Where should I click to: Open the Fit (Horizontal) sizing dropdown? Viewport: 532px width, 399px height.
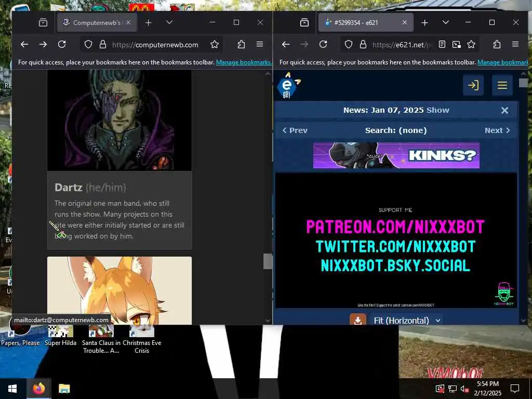(x=406, y=321)
